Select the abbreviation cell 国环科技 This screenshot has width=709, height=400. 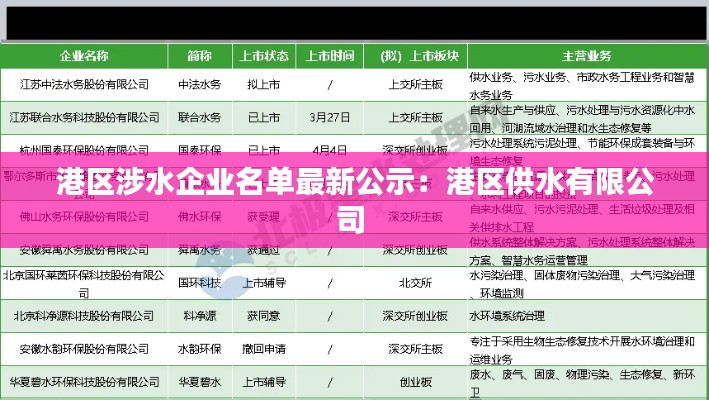tap(199, 283)
